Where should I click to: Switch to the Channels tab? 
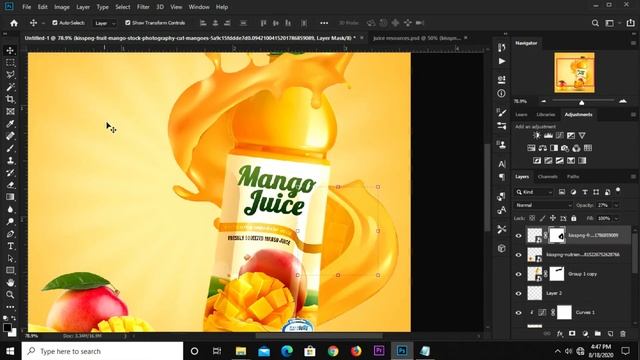click(547, 177)
